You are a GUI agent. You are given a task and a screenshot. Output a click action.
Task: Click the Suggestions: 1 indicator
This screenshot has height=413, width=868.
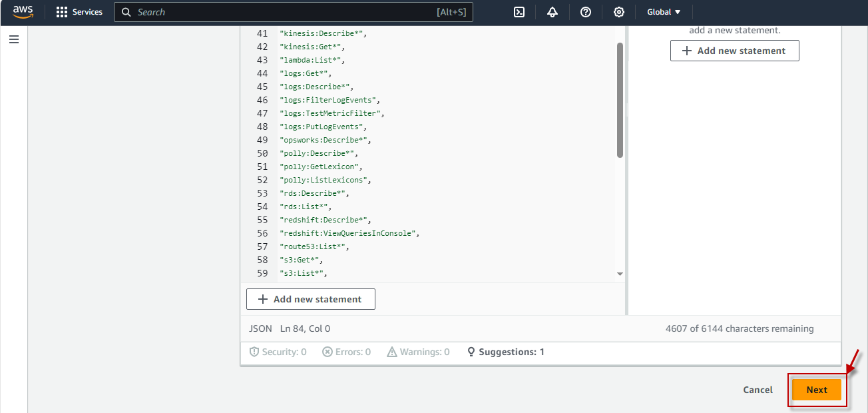pos(505,352)
